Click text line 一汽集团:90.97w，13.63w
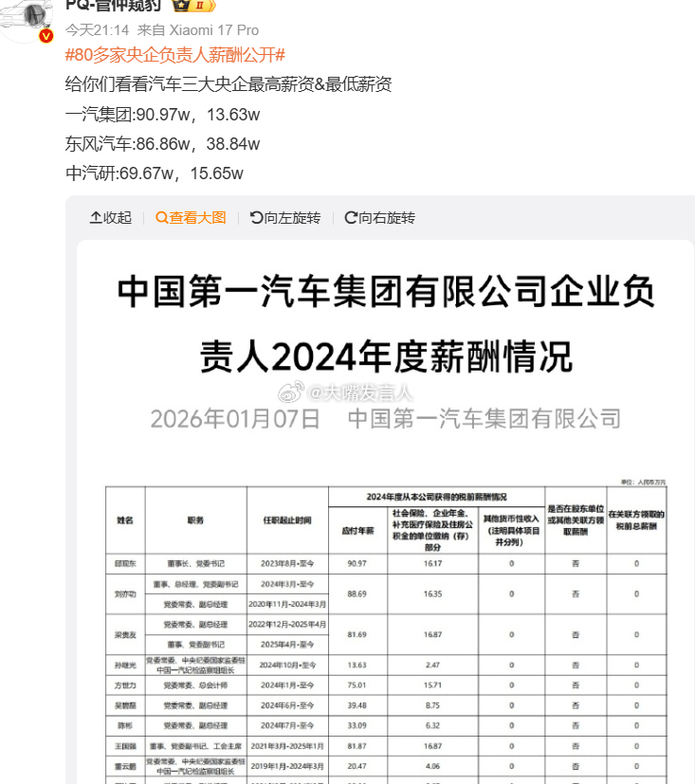Image resolution: width=695 pixels, height=784 pixels. coord(162,115)
